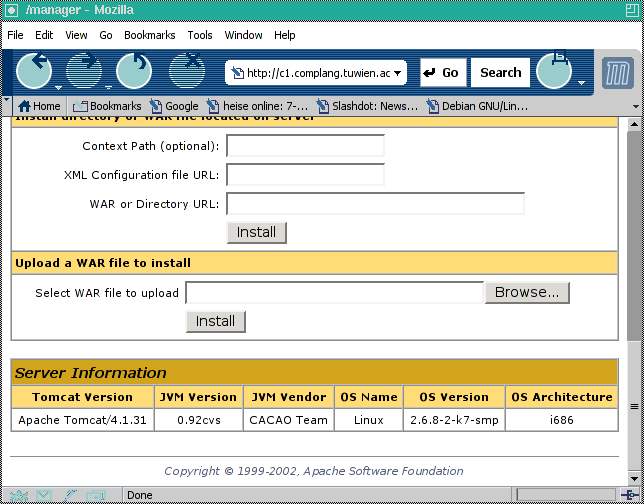The height and width of the screenshot is (504, 644).
Task: Click the Server Information heading
Action: coord(91,373)
